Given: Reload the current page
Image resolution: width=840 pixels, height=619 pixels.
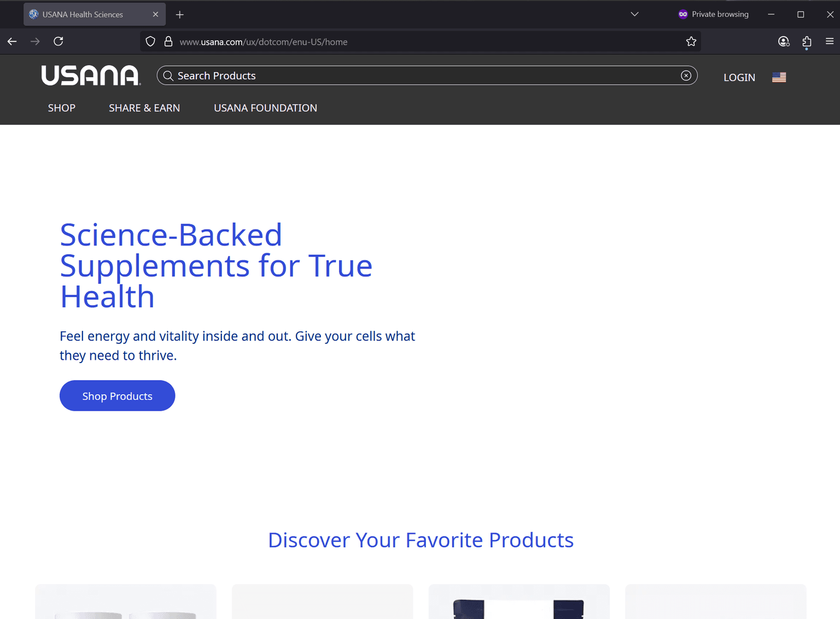Looking at the screenshot, I should 58,41.
